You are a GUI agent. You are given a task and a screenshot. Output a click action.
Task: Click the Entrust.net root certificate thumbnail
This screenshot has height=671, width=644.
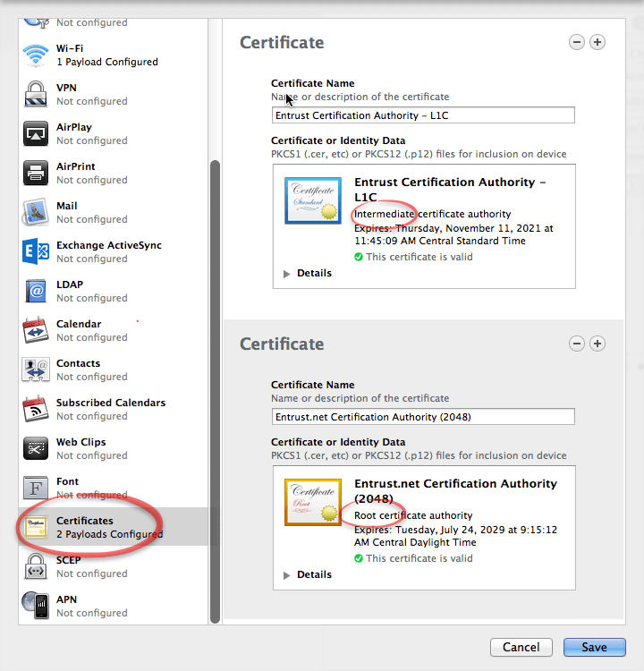tap(313, 502)
